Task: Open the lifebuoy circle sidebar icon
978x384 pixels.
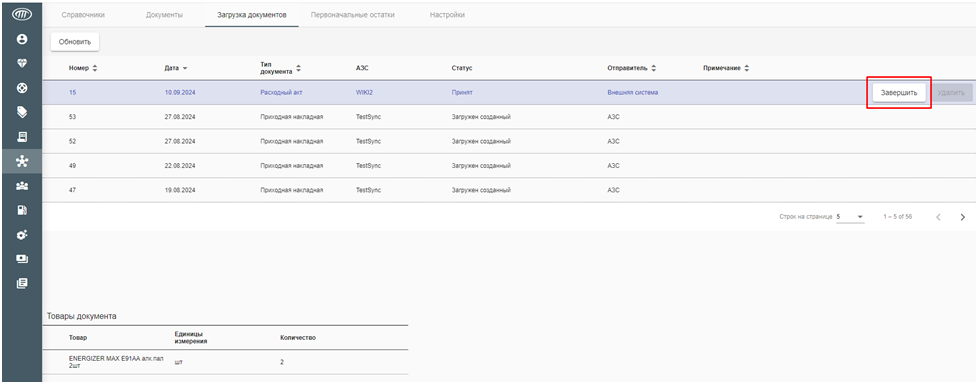Action: [x=22, y=88]
